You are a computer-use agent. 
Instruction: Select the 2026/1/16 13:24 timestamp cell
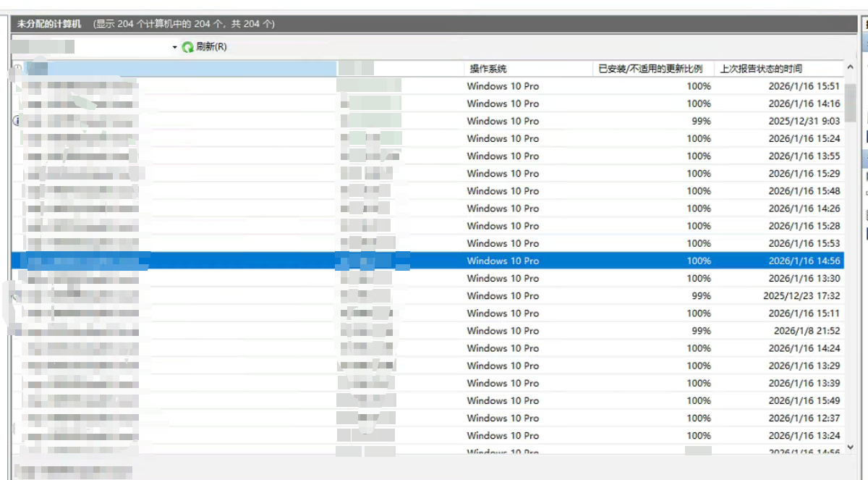click(804, 435)
